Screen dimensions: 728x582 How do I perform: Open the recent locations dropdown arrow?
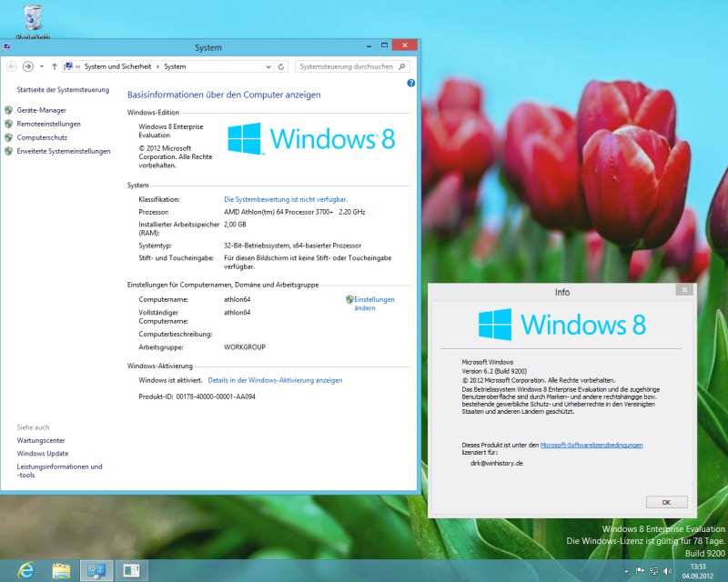(x=42, y=66)
